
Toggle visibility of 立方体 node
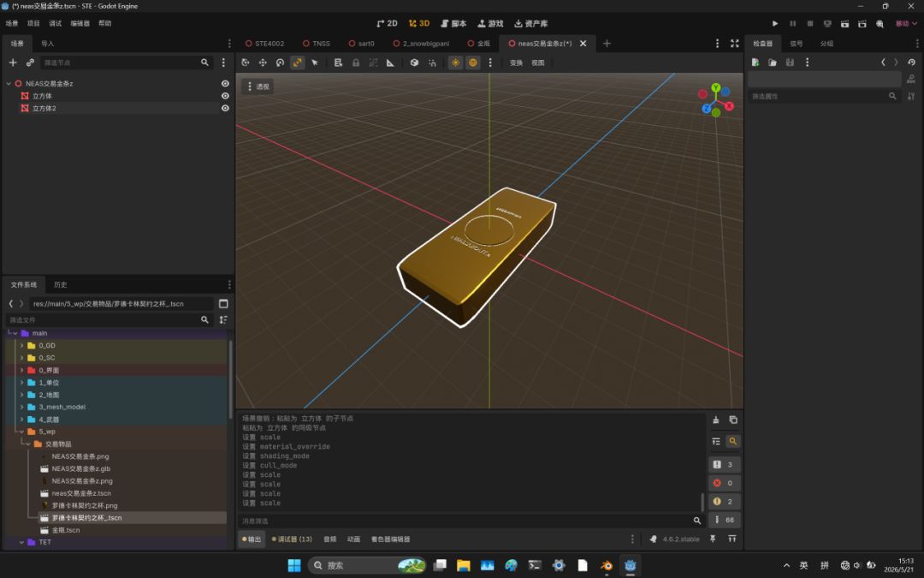coord(225,96)
